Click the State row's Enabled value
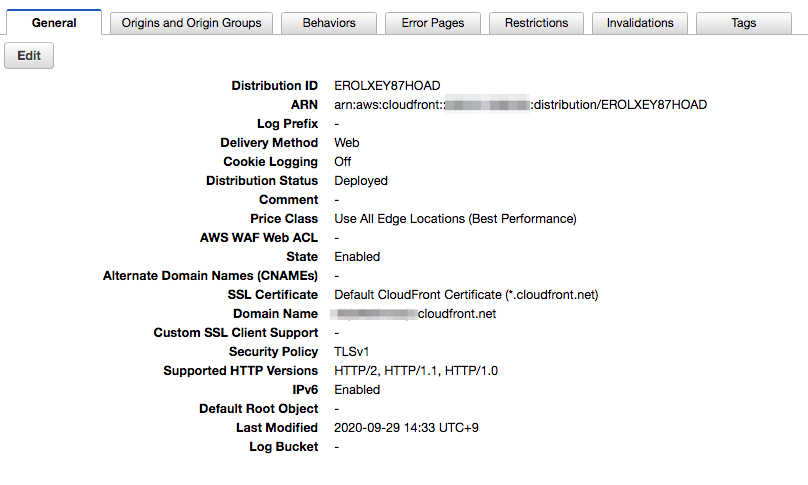The image size is (808, 485). (357, 257)
